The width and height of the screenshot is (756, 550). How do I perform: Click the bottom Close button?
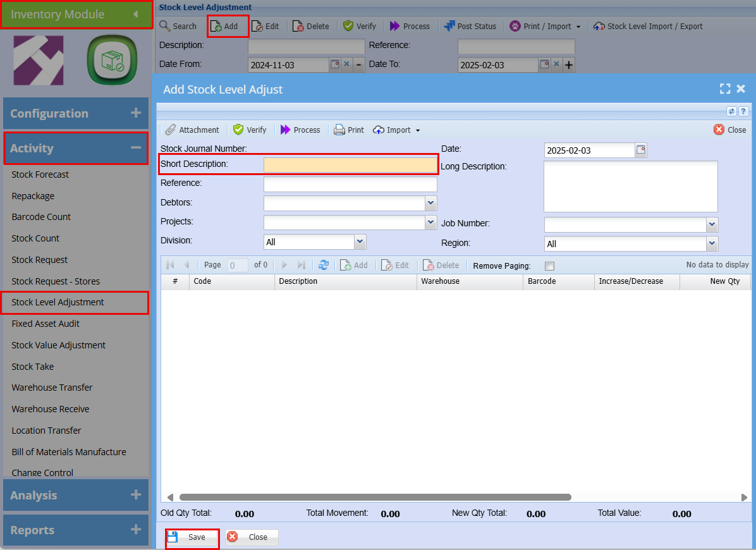[x=252, y=537]
